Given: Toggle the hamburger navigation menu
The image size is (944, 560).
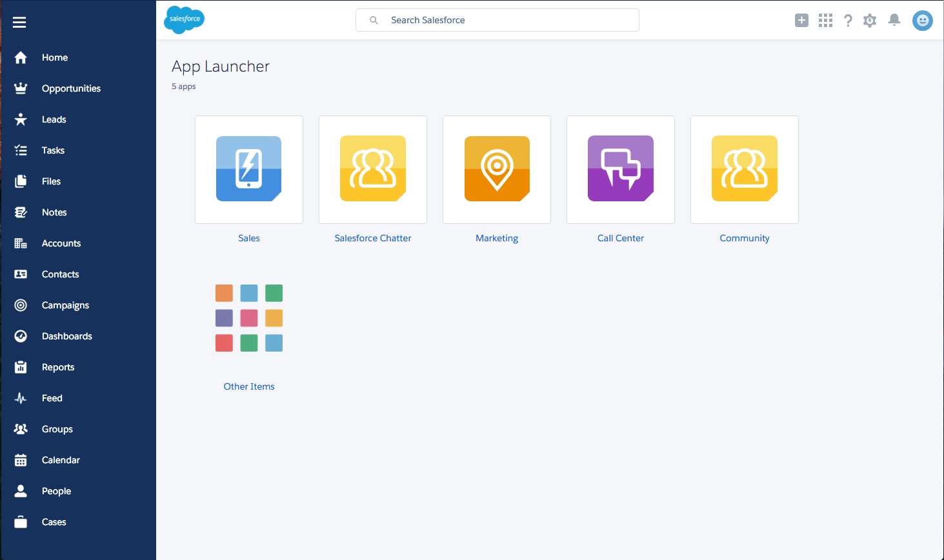Looking at the screenshot, I should coord(19,23).
